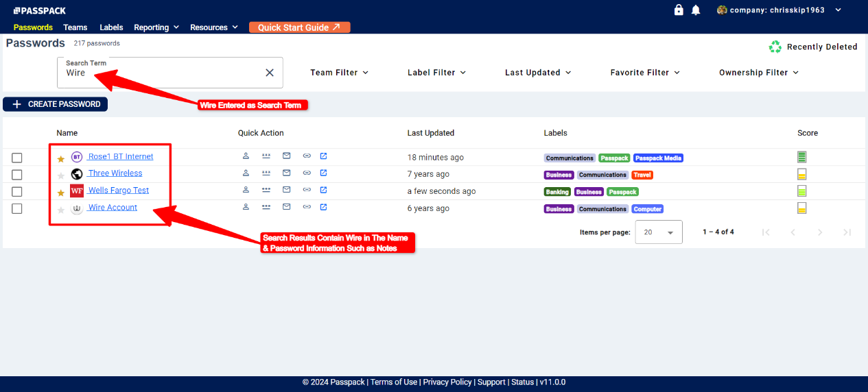Copy password for Rose1 BT Internet
The height and width of the screenshot is (392, 868).
pos(266,156)
